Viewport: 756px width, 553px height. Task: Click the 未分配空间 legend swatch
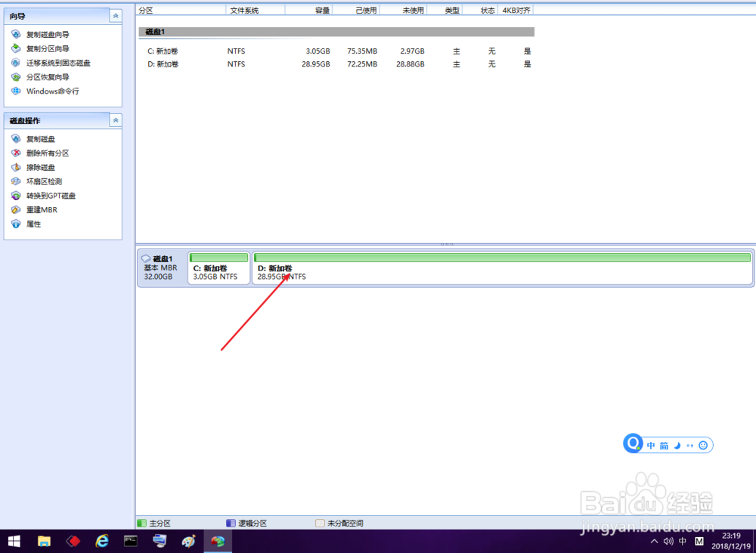pyautogui.click(x=320, y=523)
